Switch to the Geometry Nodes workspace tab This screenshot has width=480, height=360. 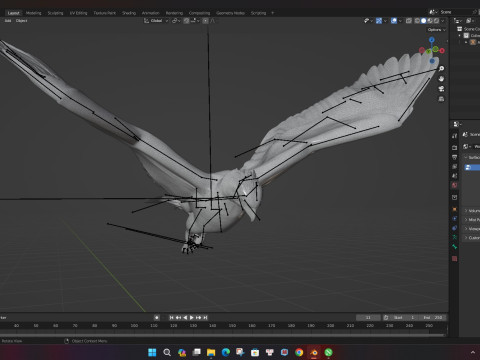pyautogui.click(x=230, y=13)
